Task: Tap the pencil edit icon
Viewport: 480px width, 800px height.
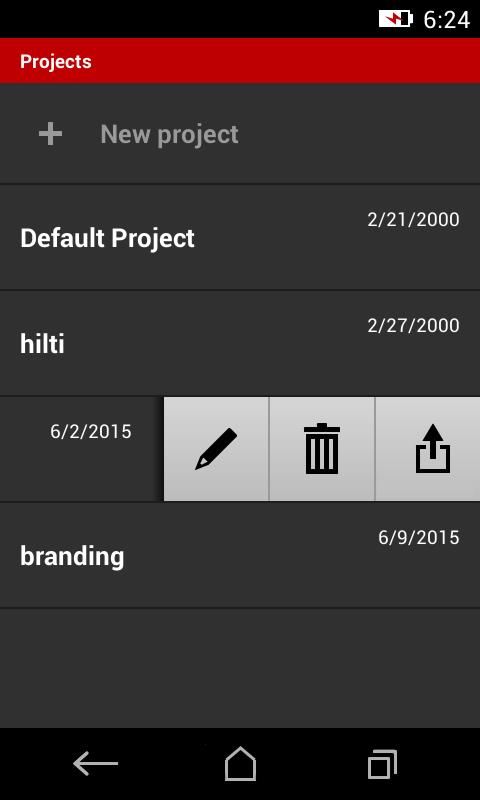Action: click(x=216, y=449)
